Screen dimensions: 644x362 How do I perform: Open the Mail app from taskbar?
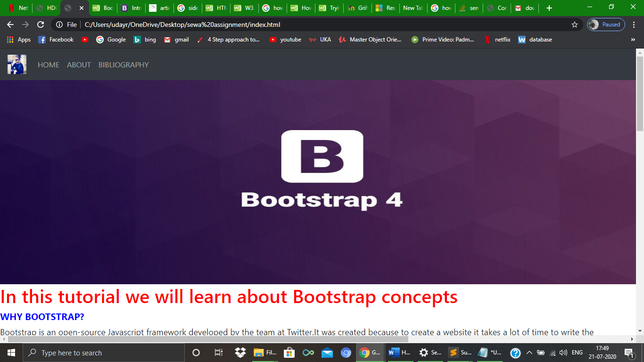coord(327,353)
